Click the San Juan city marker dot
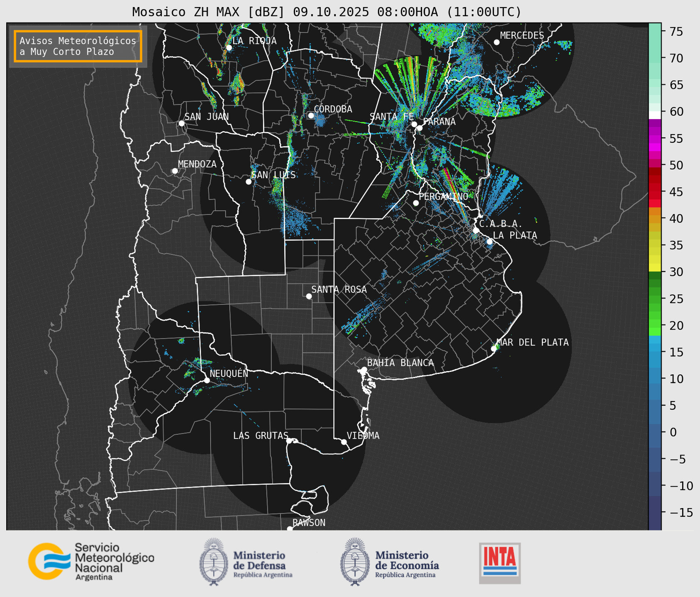This screenshot has width=700, height=597. tap(181, 123)
